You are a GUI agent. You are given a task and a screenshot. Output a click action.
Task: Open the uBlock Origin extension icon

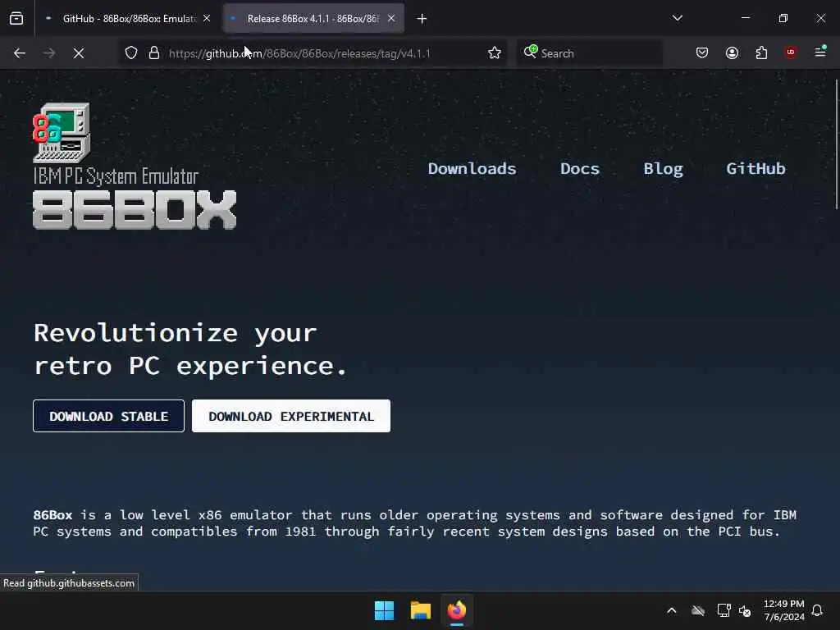click(x=791, y=52)
